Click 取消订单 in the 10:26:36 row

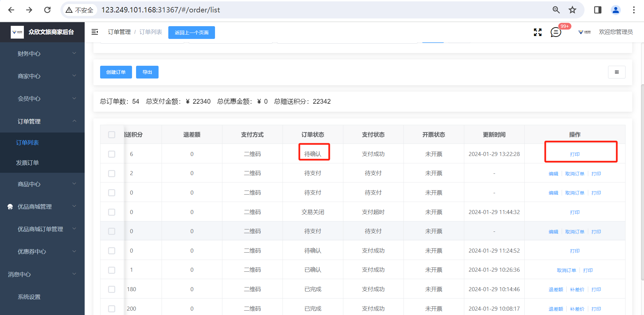click(x=566, y=270)
